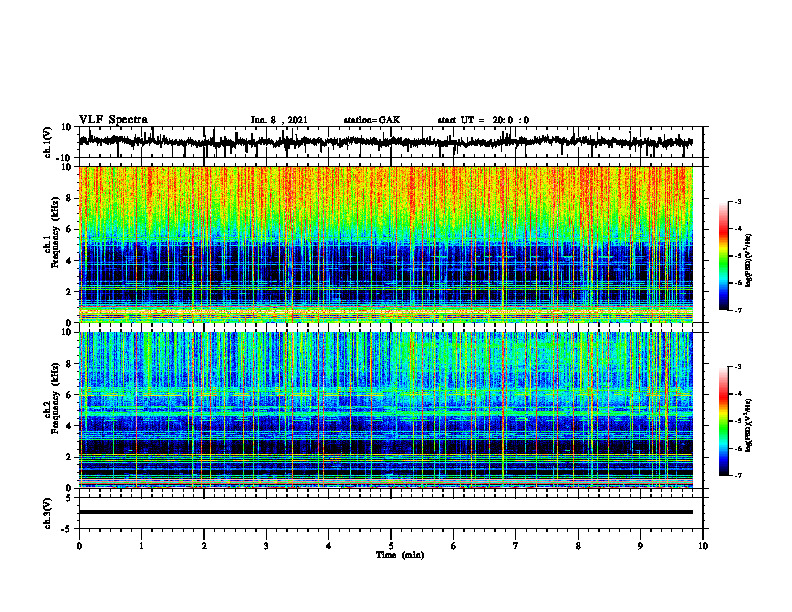Select the date text "Jan. 8, 2021"
The image size is (792, 612).
[279, 120]
